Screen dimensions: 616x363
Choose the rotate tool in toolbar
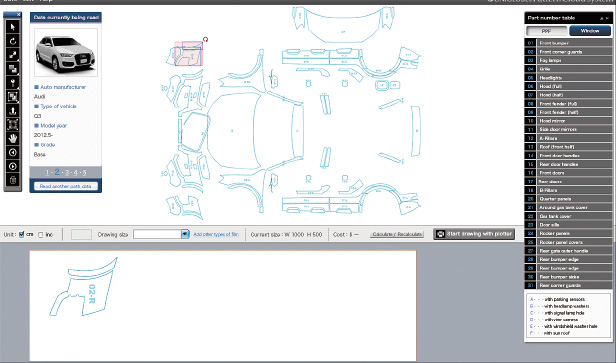coord(13,41)
